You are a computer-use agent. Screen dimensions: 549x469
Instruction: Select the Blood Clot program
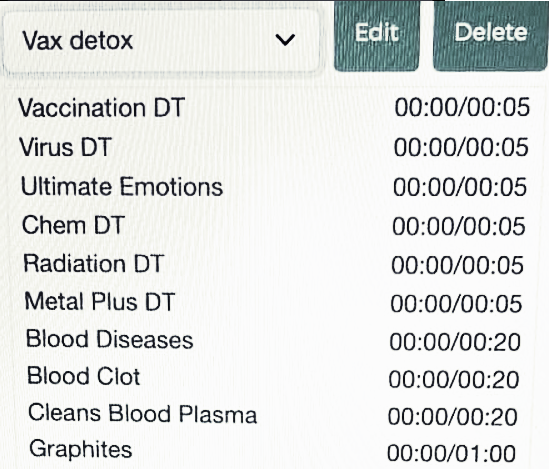(x=84, y=376)
